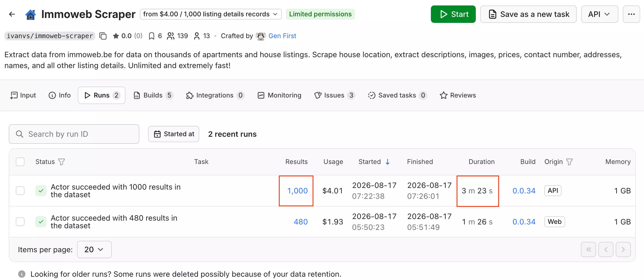Switch to the Input tab
Image resolution: width=644 pixels, height=280 pixels.
[x=23, y=95]
